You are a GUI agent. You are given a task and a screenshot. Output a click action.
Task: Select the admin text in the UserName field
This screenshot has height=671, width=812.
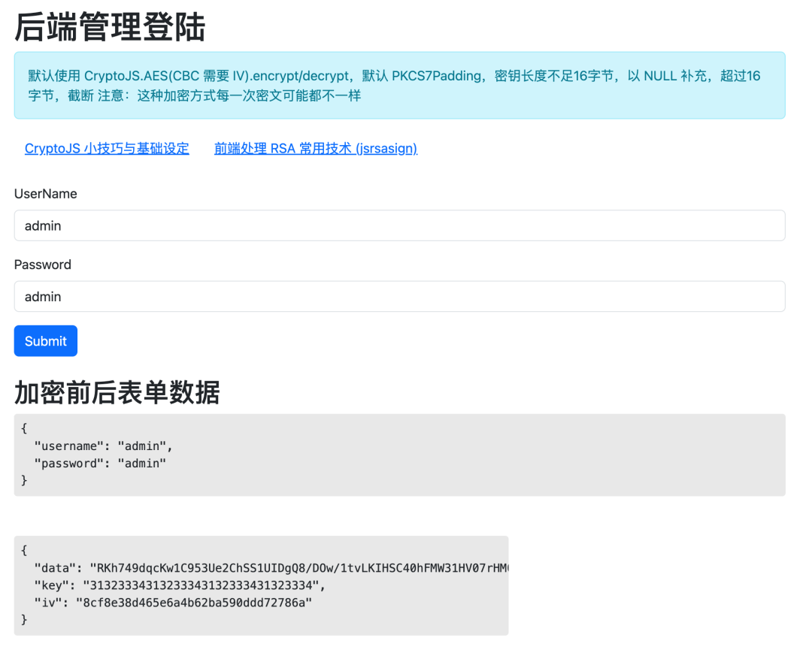click(43, 225)
